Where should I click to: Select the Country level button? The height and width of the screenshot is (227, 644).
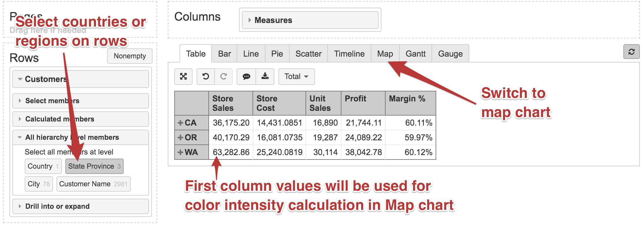[x=43, y=166]
